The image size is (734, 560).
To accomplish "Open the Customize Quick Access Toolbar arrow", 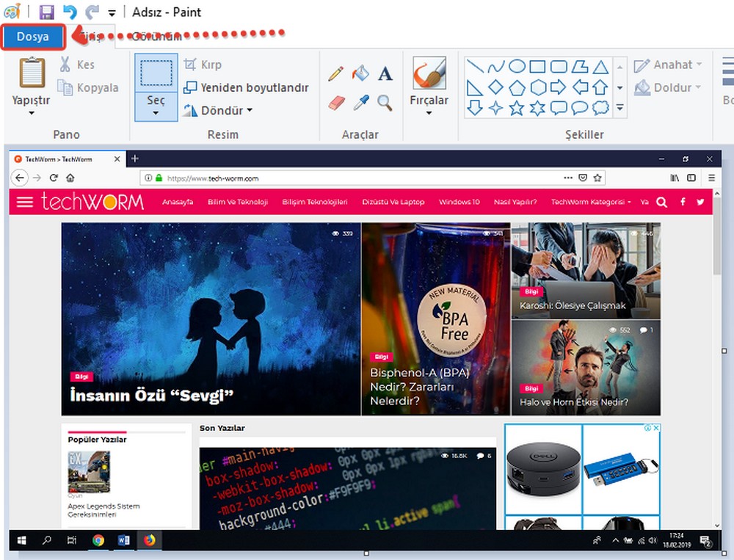I will pos(112,12).
